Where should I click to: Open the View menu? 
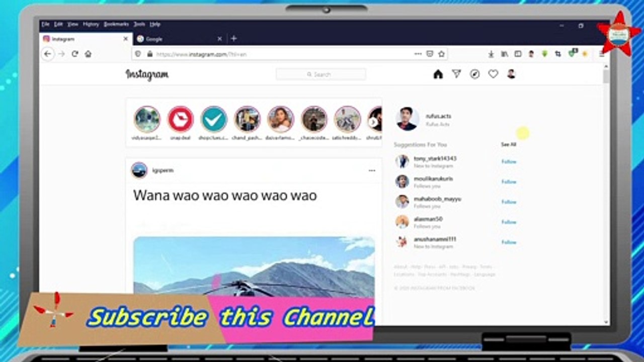pos(73,24)
